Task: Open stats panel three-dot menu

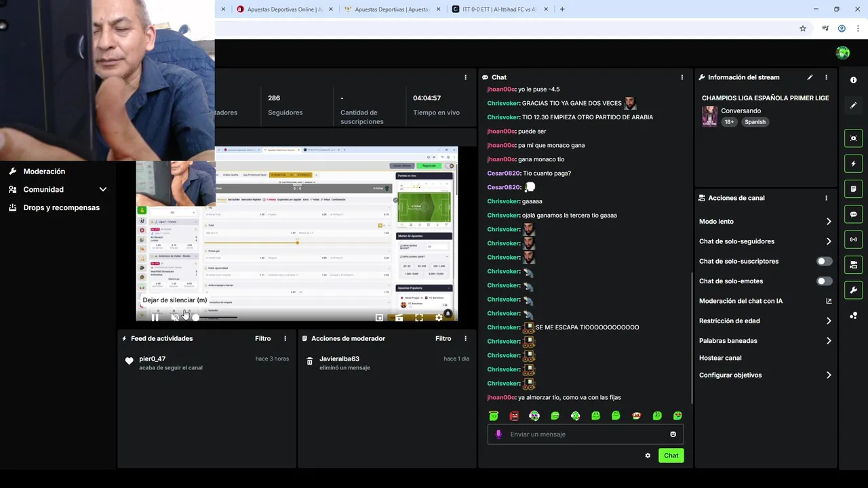Action: (x=465, y=77)
